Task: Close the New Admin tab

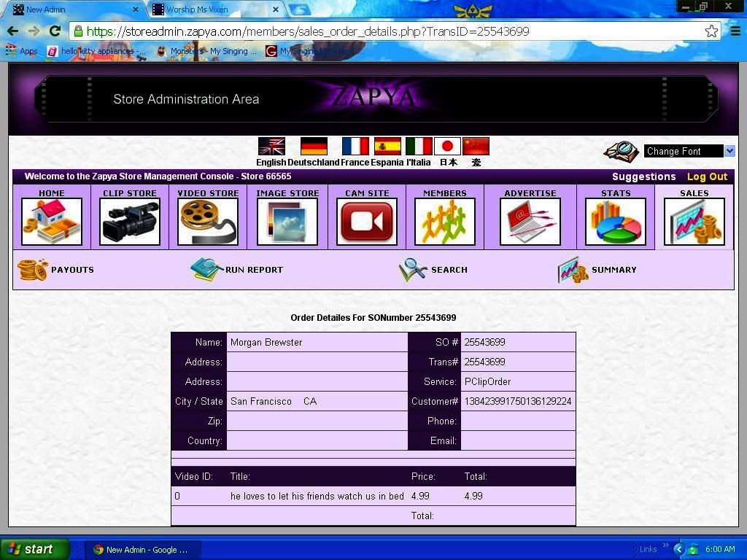Action: pos(135,9)
